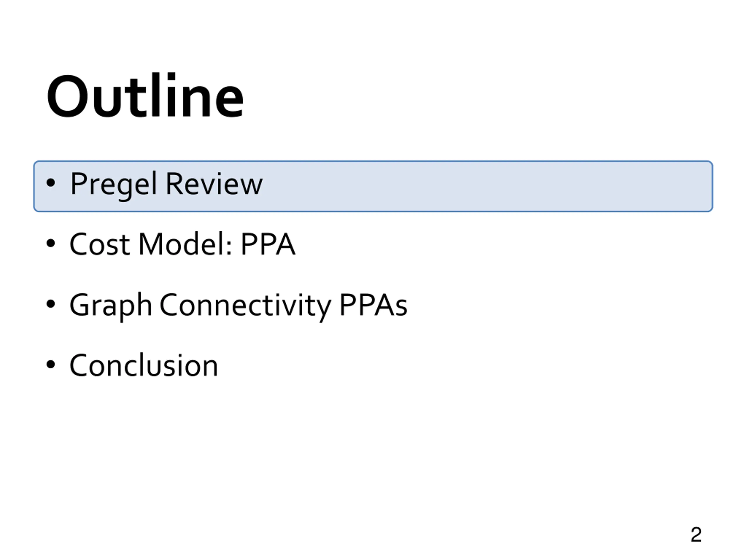Click the word "PPAs"
The image size is (747, 560).
coord(373,305)
